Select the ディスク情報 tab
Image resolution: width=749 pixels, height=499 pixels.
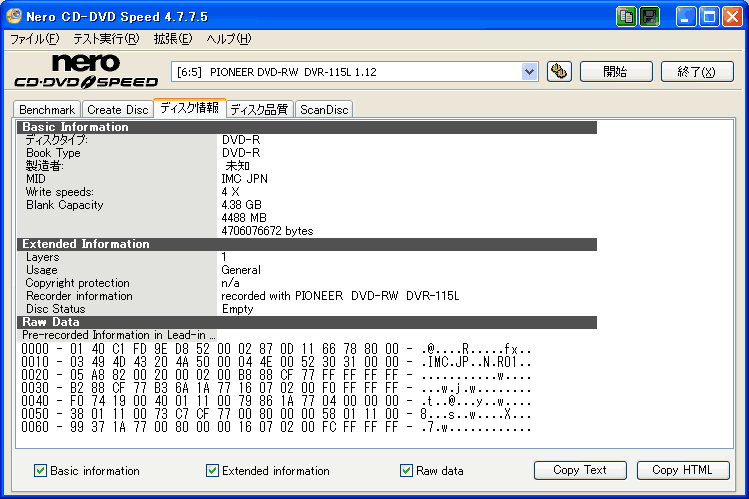(190, 108)
